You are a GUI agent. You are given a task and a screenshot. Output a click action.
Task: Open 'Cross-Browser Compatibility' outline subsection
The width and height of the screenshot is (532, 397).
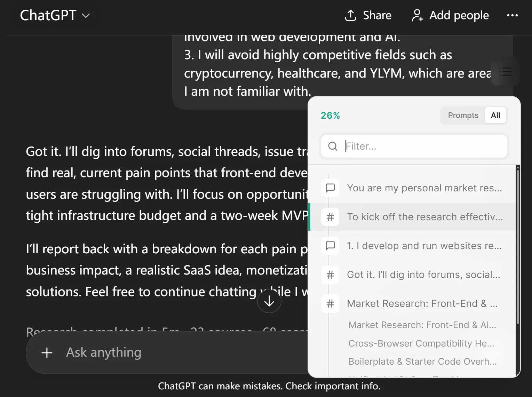(x=421, y=343)
